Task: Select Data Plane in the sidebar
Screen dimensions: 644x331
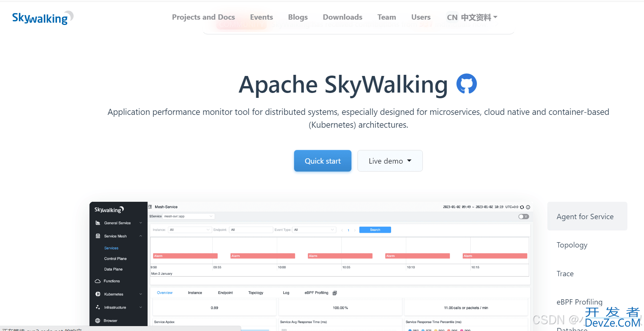Action: [x=113, y=269]
